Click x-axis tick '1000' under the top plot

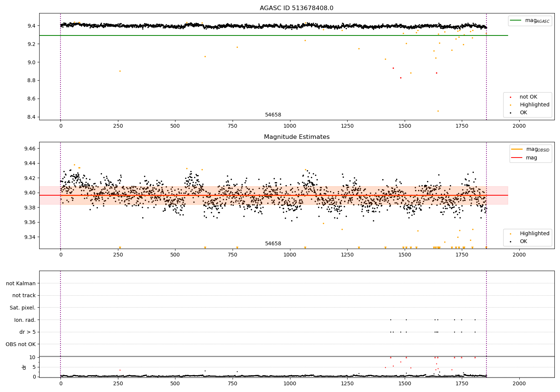(290, 126)
